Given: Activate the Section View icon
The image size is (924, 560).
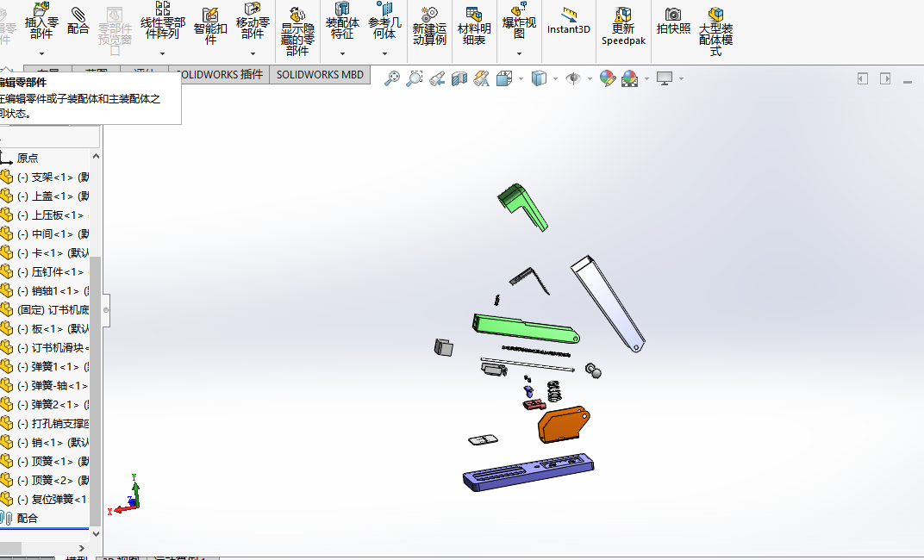Looking at the screenshot, I should point(459,78).
